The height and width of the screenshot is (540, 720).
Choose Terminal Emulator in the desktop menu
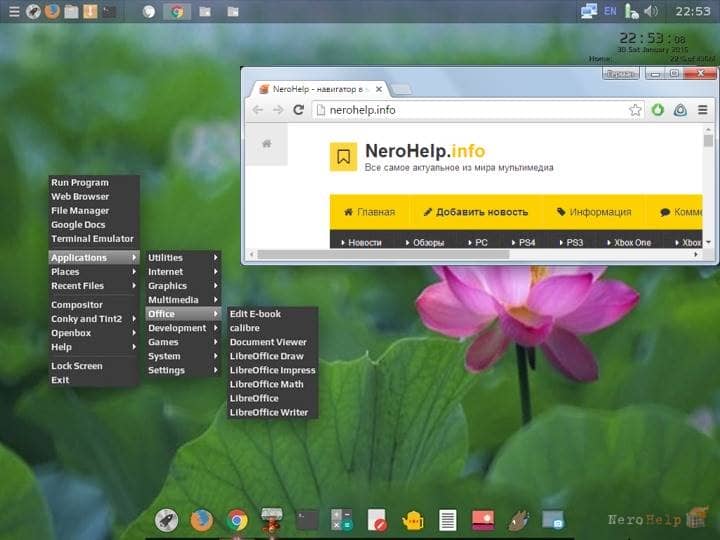coord(92,238)
